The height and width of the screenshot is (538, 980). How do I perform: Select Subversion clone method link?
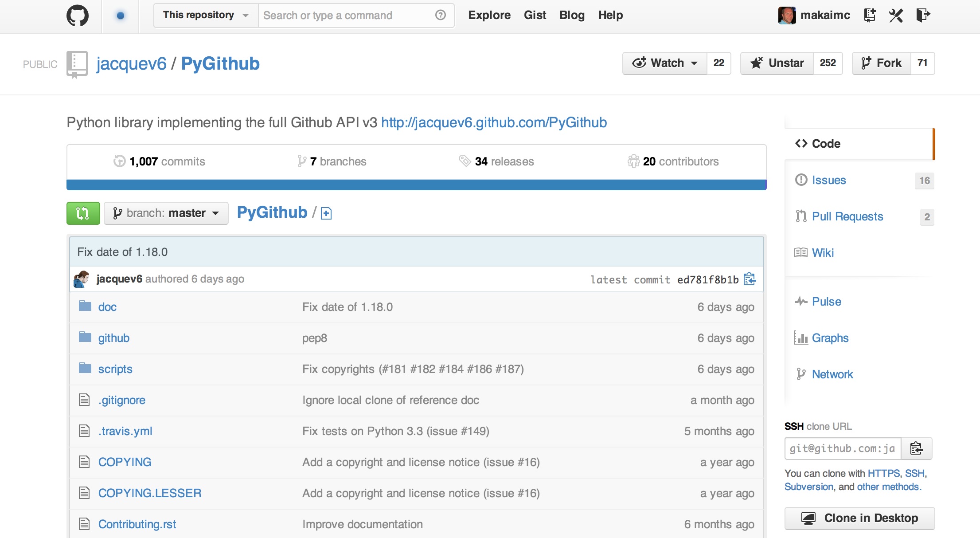tap(809, 487)
